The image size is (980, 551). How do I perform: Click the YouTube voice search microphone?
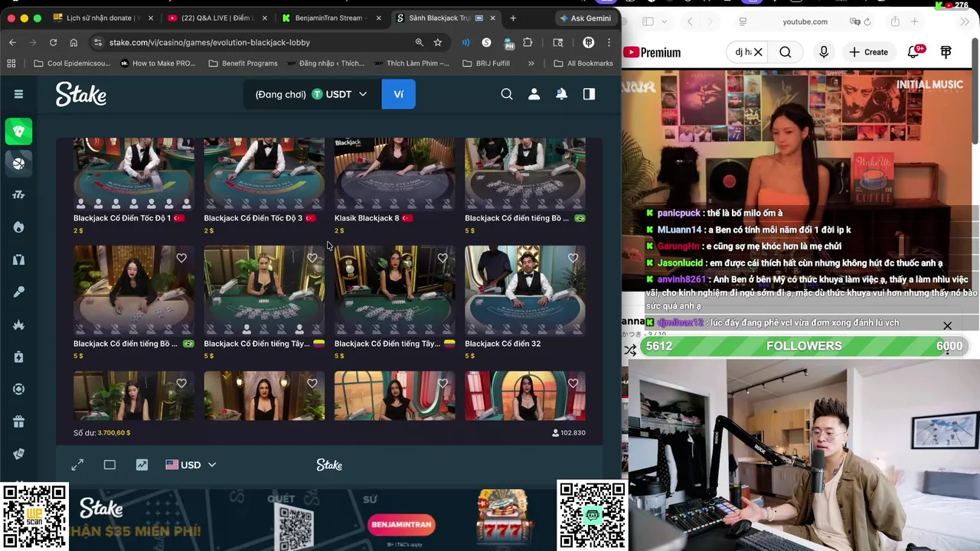click(824, 52)
